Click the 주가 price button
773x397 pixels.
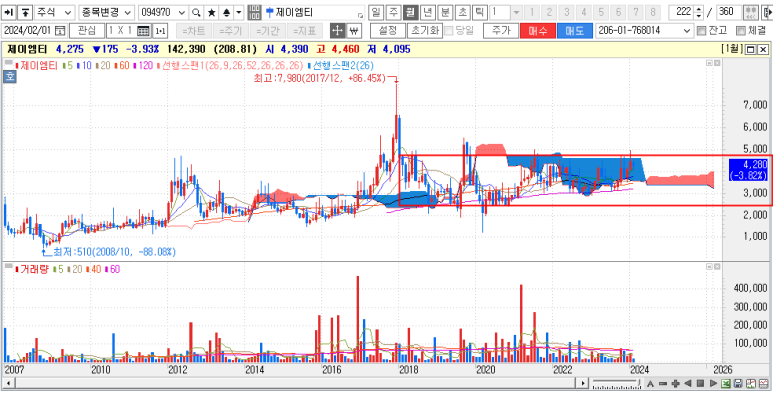500,31
